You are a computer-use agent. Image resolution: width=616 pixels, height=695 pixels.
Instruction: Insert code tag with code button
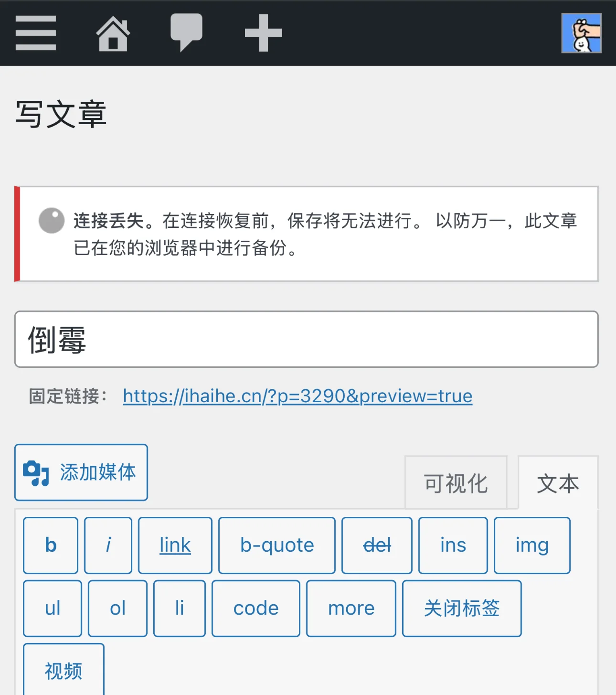[x=256, y=608]
